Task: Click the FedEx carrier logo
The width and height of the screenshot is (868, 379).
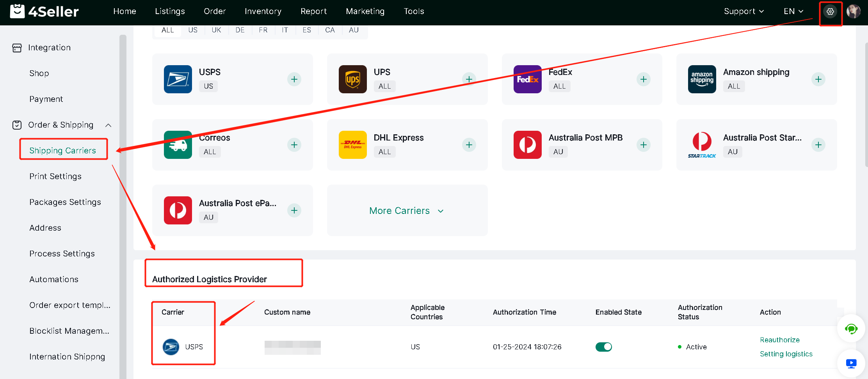Action: [x=528, y=79]
